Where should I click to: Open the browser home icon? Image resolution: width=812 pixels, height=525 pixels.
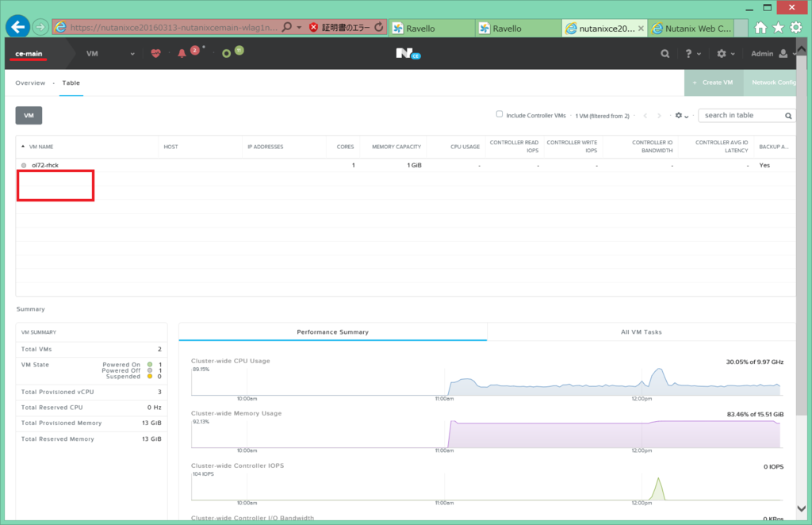click(x=760, y=28)
